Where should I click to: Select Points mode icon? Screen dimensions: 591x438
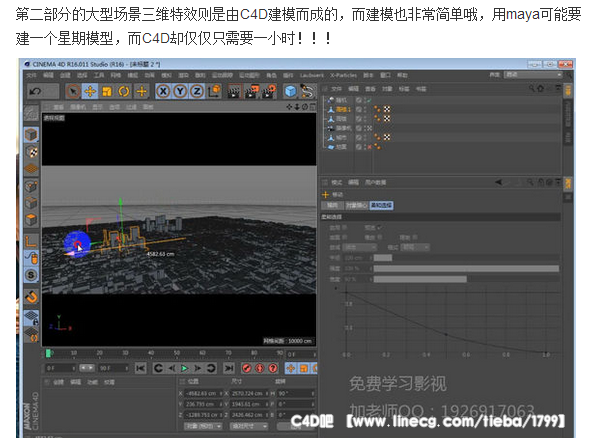[31, 186]
